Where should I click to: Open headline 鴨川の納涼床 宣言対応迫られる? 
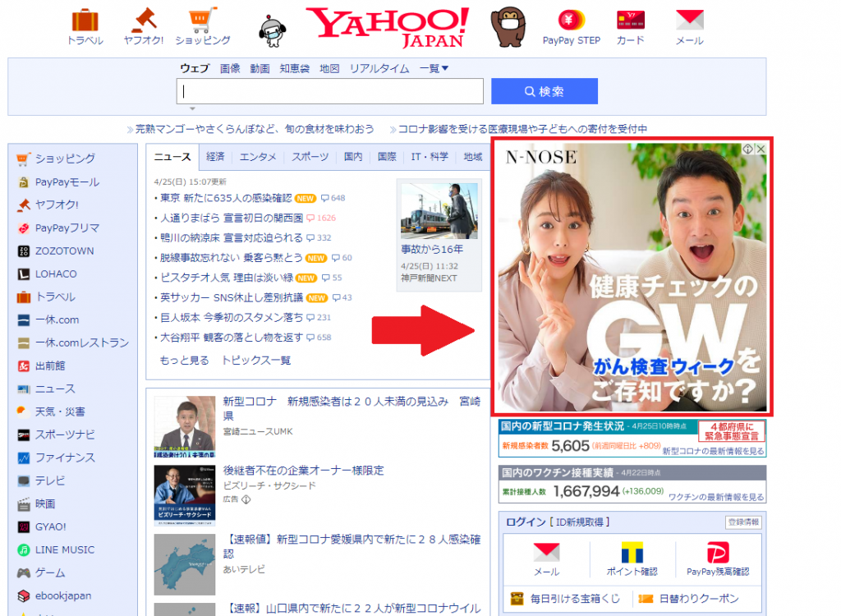point(232,237)
